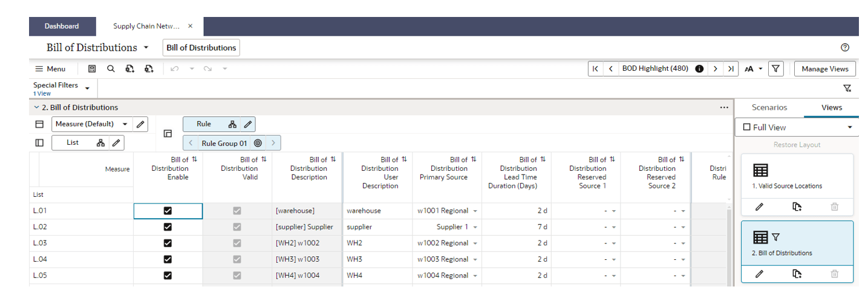This screenshot has height=298, width=868.
Task: Edit the 1. Valid Source Locations view
Action: [x=760, y=207]
